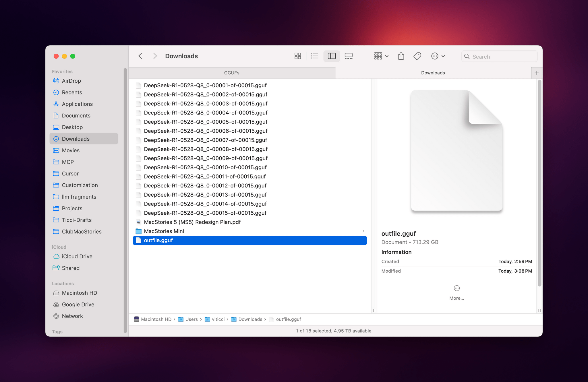Expand the MacStories Mini folder chevron
Image resolution: width=588 pixels, height=382 pixels.
363,231
